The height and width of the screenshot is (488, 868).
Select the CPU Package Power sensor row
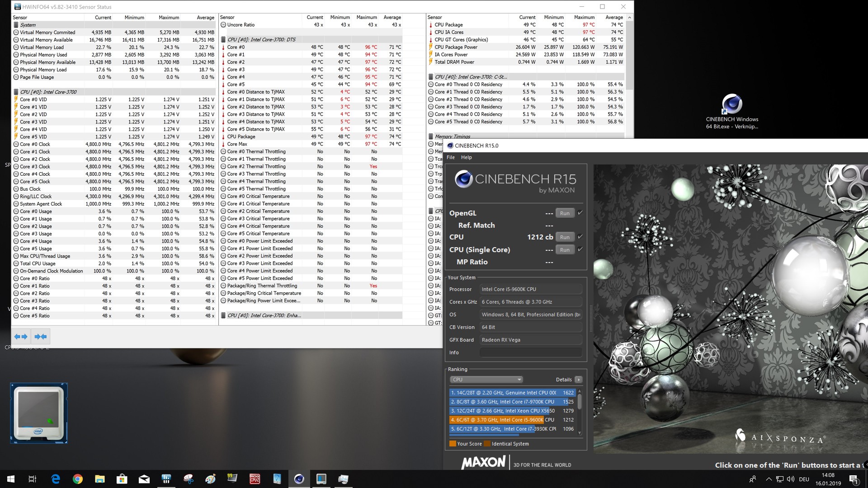pyautogui.click(x=526, y=47)
